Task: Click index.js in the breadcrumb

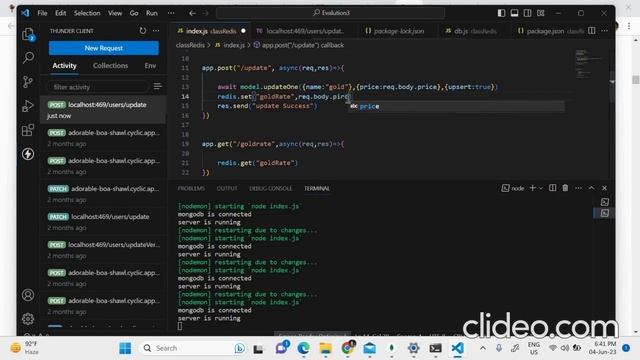Action: (233, 45)
